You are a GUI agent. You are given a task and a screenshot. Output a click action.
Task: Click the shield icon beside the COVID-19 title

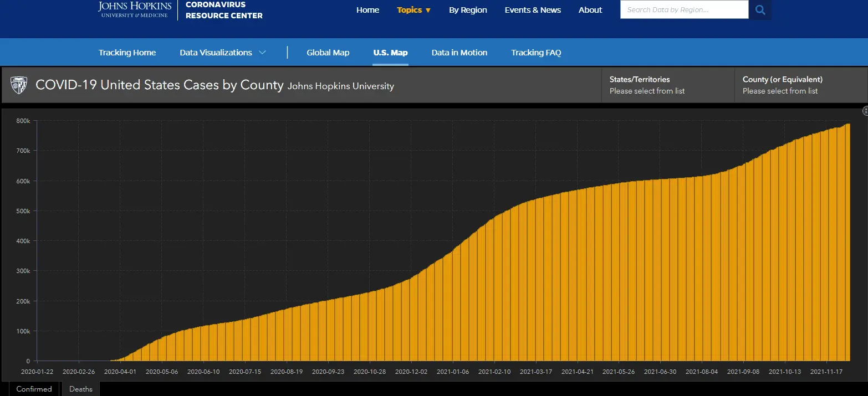pyautogui.click(x=19, y=85)
